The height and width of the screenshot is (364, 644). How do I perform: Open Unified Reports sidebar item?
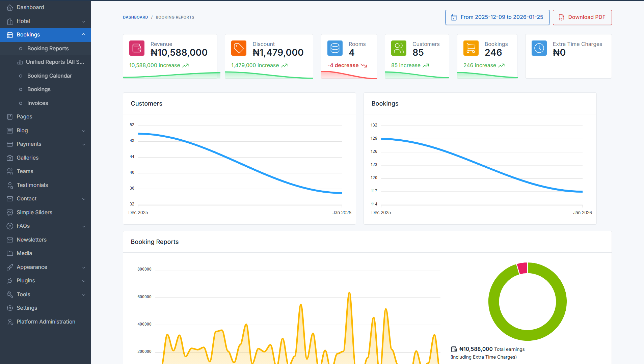(55, 62)
